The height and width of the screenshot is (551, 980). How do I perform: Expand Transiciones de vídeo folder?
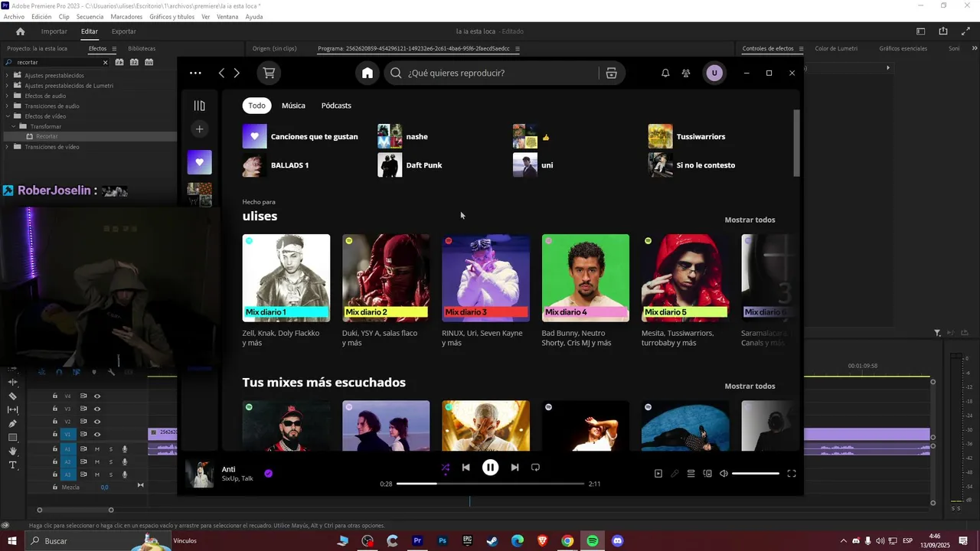point(7,146)
